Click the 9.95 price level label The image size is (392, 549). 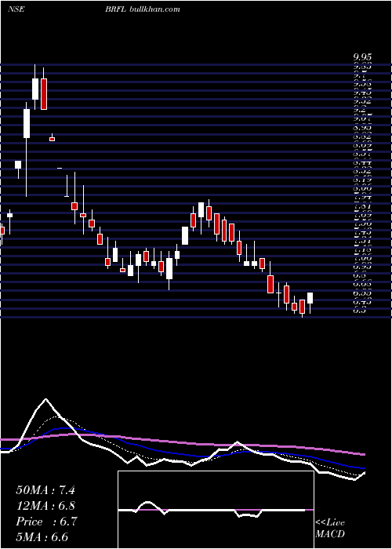(362, 57)
